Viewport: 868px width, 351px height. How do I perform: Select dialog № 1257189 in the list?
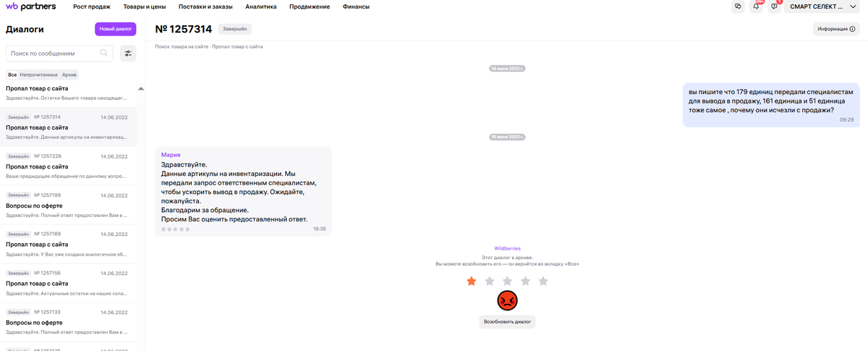tap(68, 244)
